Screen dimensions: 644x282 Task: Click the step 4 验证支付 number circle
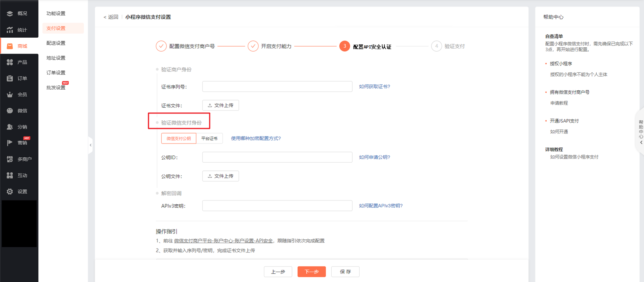[436, 46]
